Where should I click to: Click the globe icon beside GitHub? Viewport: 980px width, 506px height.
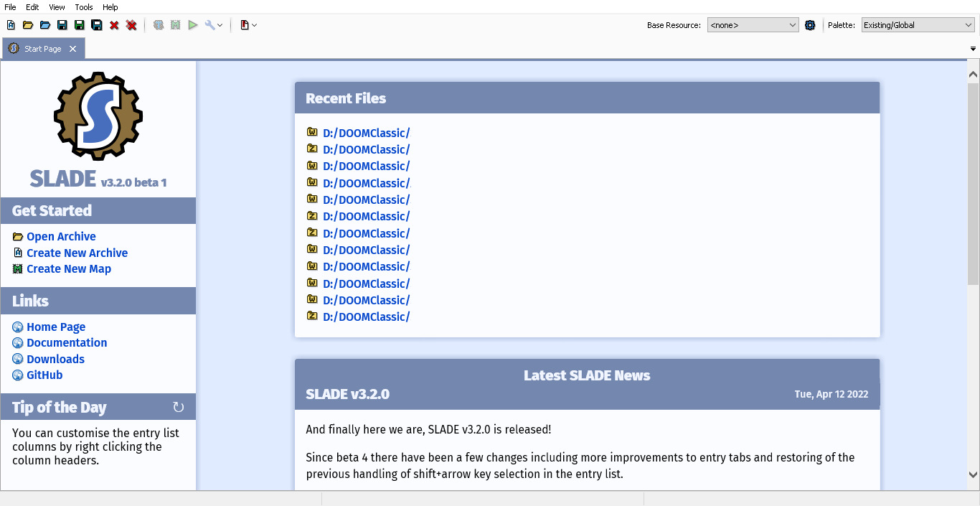(18, 375)
